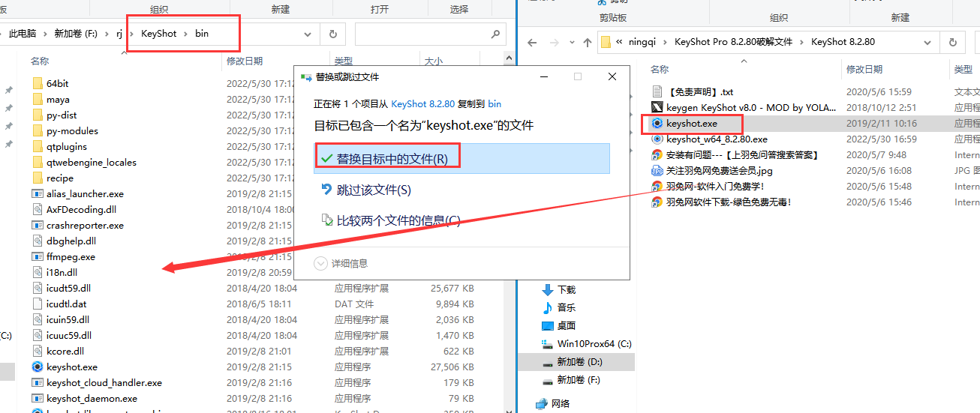Screen dimensions: 980x413
Task: Click the icudtl.dat file icon
Action: [x=38, y=304]
